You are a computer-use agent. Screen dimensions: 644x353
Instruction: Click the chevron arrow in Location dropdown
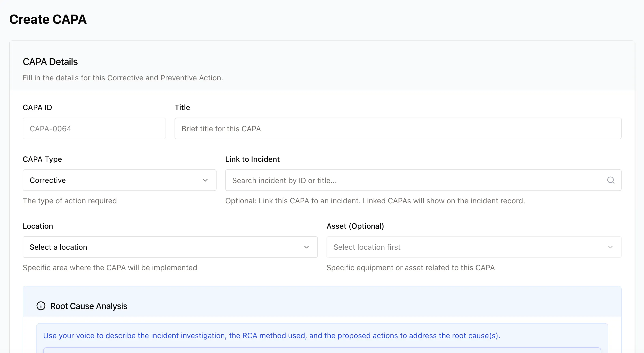coord(307,247)
